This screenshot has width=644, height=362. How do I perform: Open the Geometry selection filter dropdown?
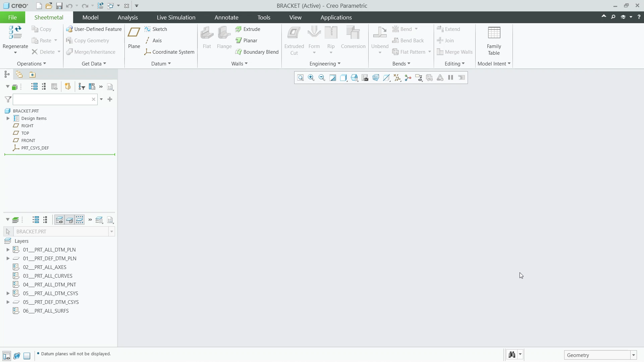click(x=634, y=355)
